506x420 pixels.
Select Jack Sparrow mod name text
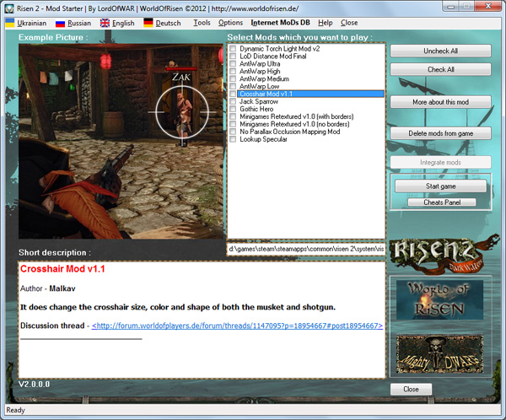coord(259,101)
